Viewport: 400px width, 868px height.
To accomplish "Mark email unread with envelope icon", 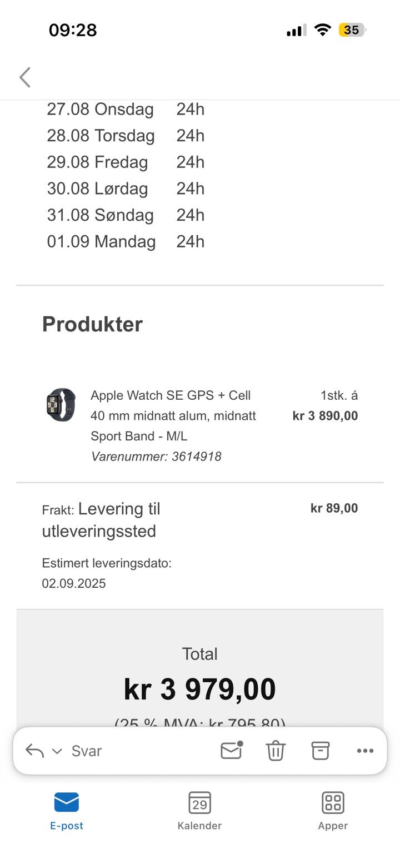I will [231, 751].
